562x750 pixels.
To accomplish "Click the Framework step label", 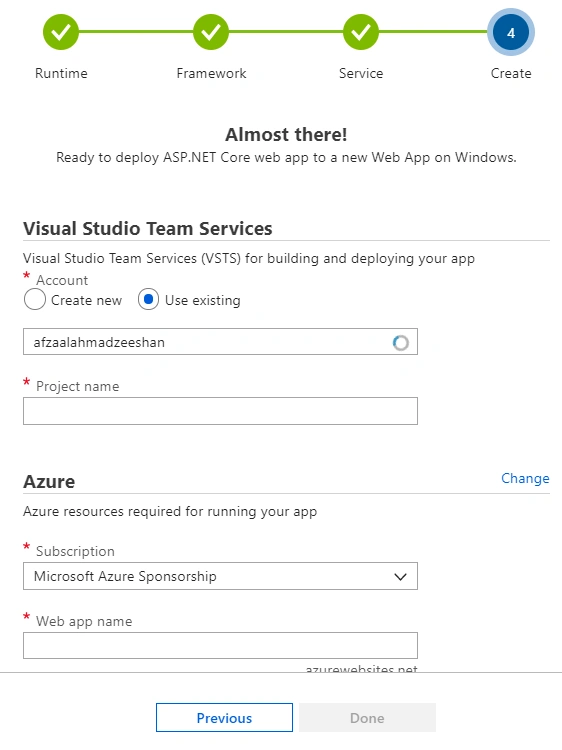I will pyautogui.click(x=211, y=73).
